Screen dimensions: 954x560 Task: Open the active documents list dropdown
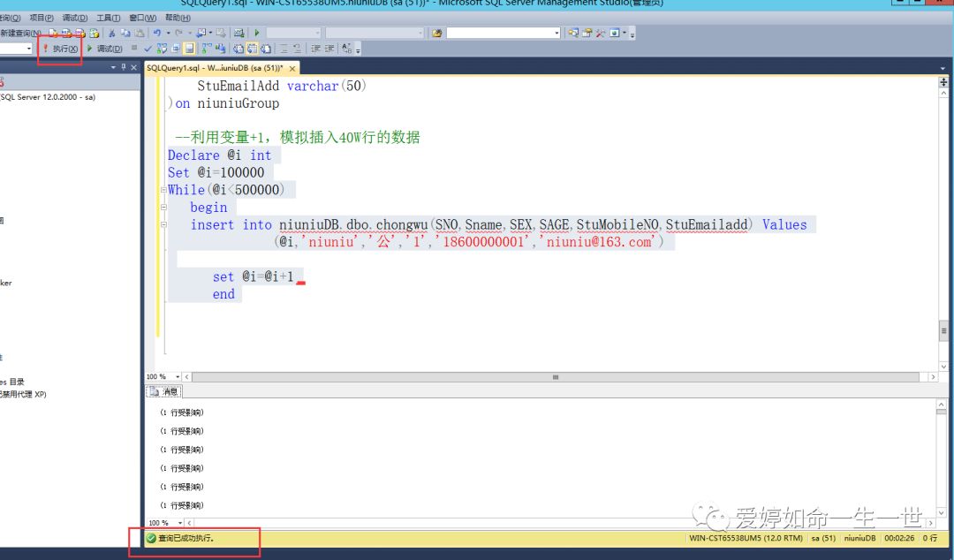click(943, 68)
